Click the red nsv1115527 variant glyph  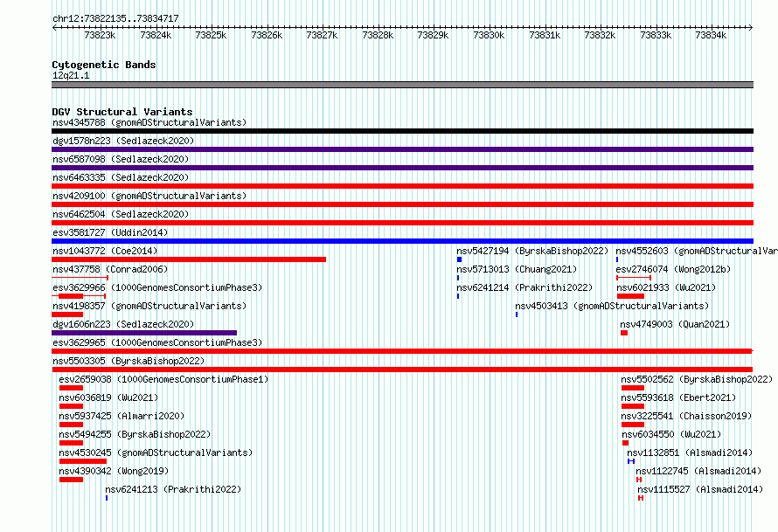641,498
